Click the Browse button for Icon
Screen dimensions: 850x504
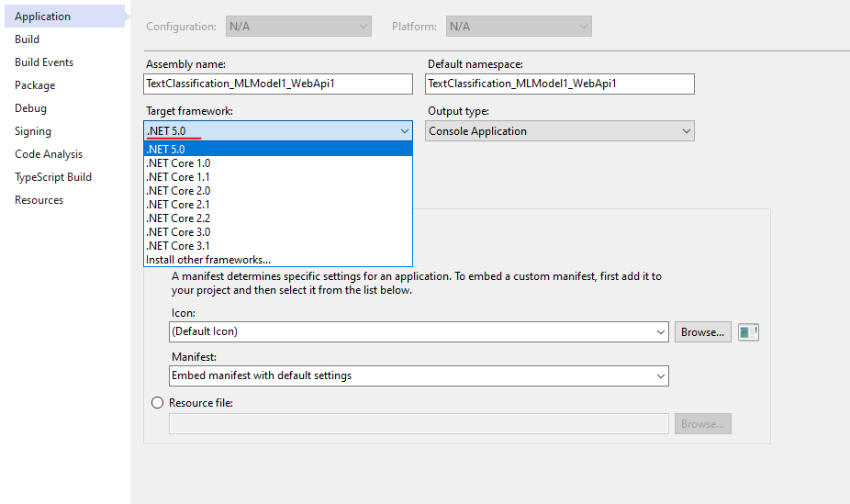[x=702, y=331]
